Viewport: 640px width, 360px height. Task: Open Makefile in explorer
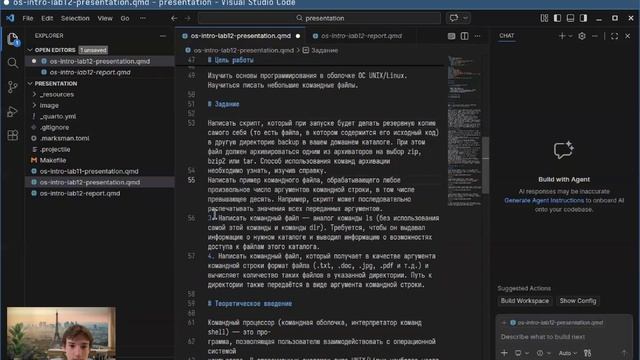pyautogui.click(x=53, y=160)
